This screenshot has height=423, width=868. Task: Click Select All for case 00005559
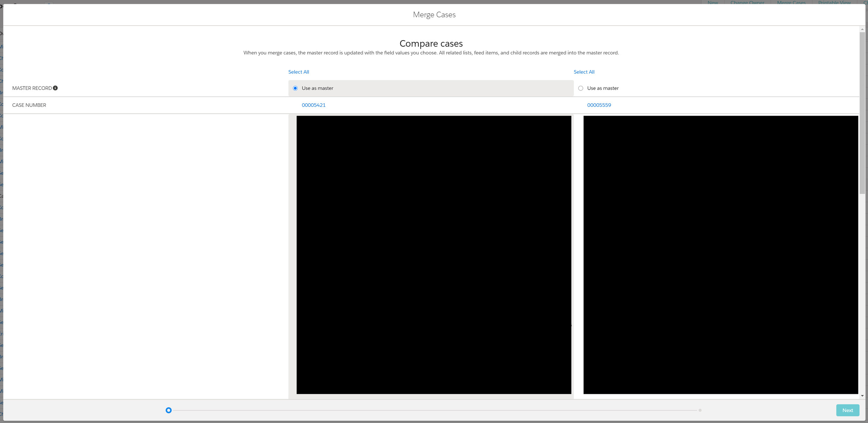coord(584,72)
